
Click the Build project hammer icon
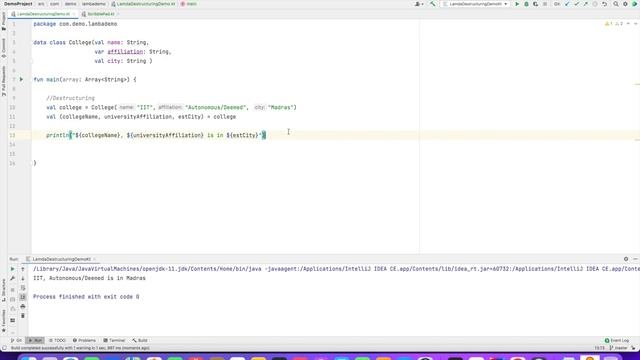pyautogui.click(x=433, y=4)
